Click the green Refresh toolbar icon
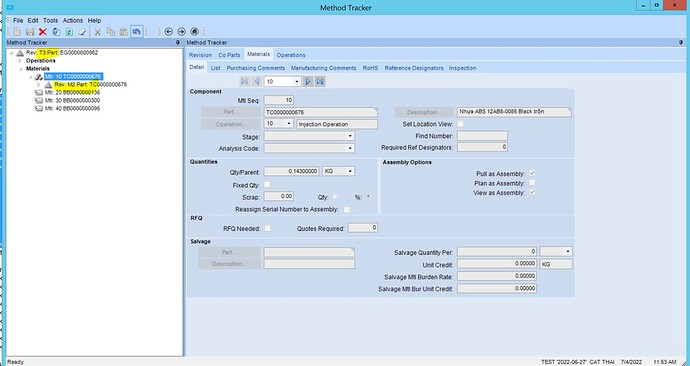Image resolution: width=690 pixels, height=366 pixels. click(69, 32)
